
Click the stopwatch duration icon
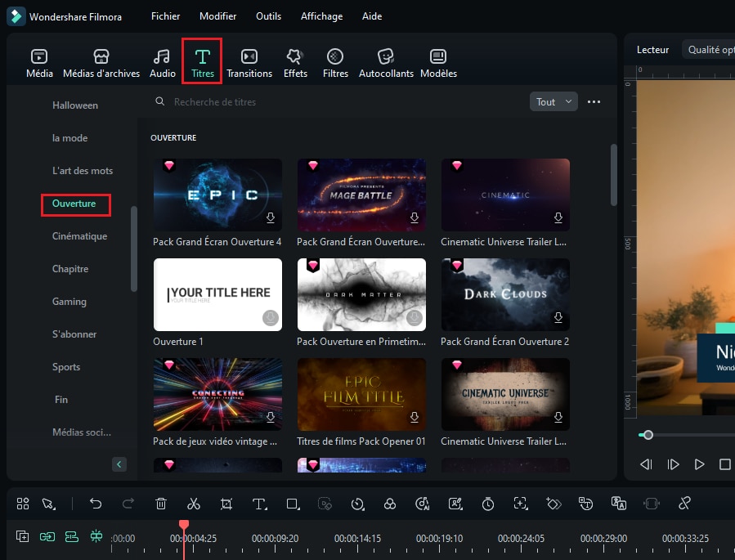click(x=488, y=504)
